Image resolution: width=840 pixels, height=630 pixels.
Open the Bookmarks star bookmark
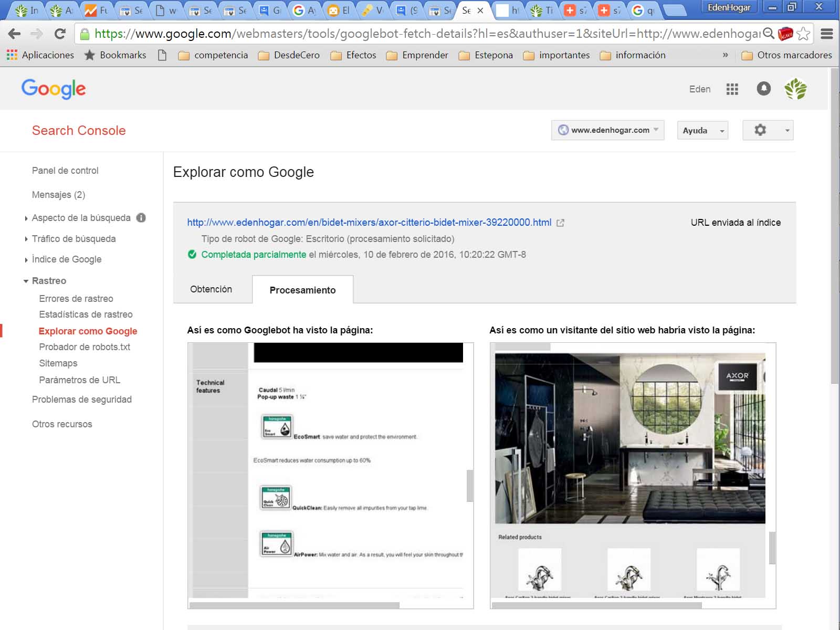pyautogui.click(x=115, y=55)
